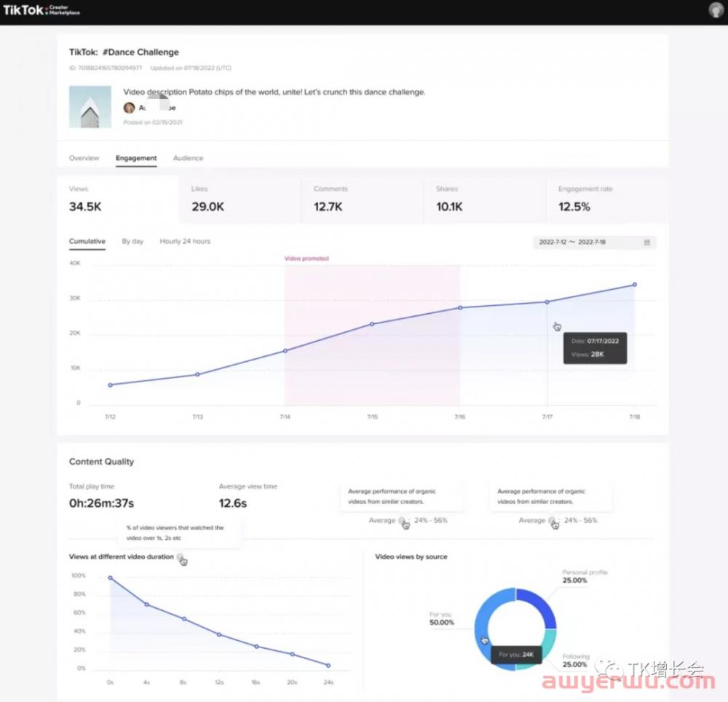Click the '12.6s' average view time value

click(x=233, y=503)
